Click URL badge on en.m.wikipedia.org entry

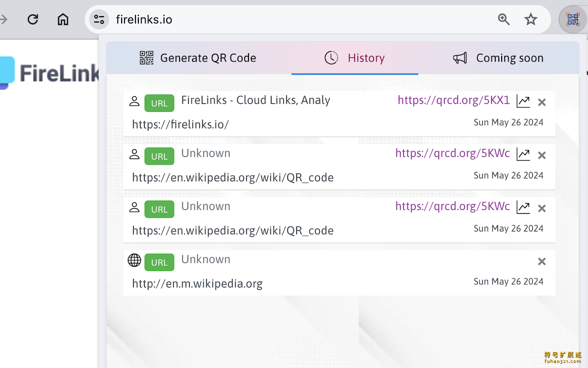(x=159, y=262)
